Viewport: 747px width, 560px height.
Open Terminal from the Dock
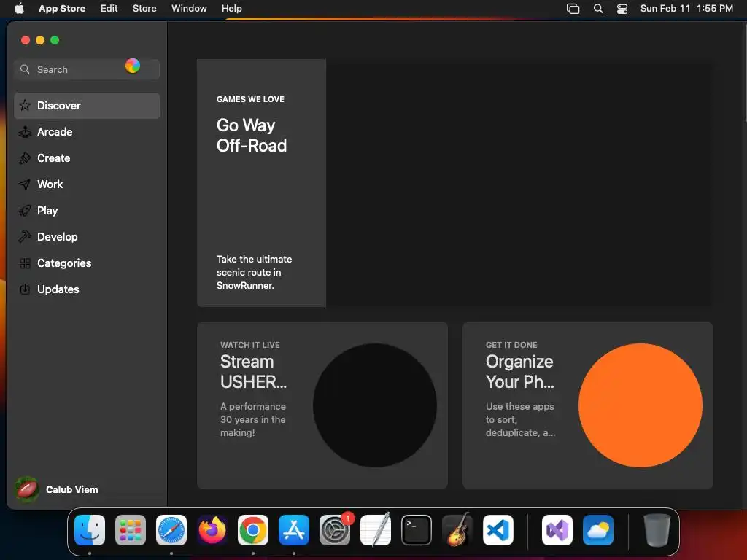(417, 530)
